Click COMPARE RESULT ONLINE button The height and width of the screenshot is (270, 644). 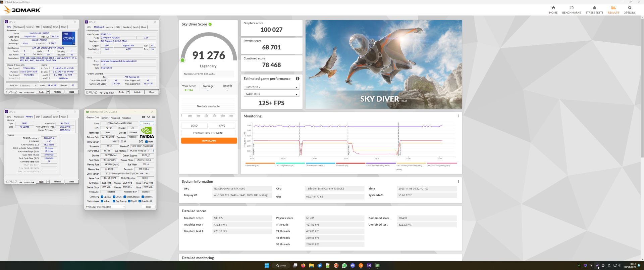[208, 133]
